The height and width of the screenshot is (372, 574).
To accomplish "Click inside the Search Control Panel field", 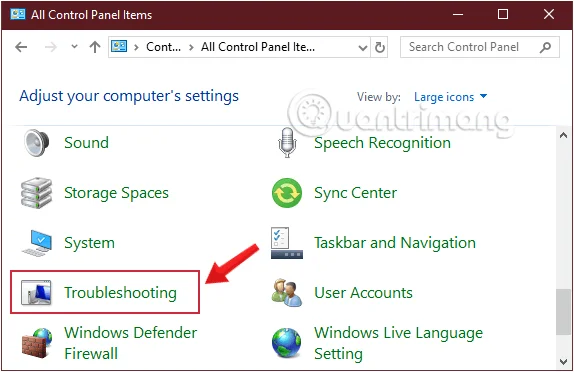I will 480,47.
